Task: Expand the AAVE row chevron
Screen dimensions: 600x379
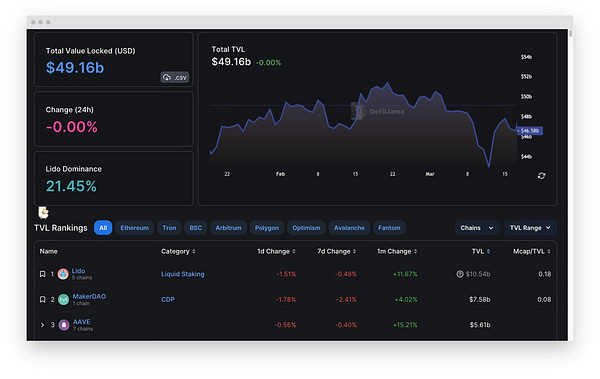Action: point(42,325)
